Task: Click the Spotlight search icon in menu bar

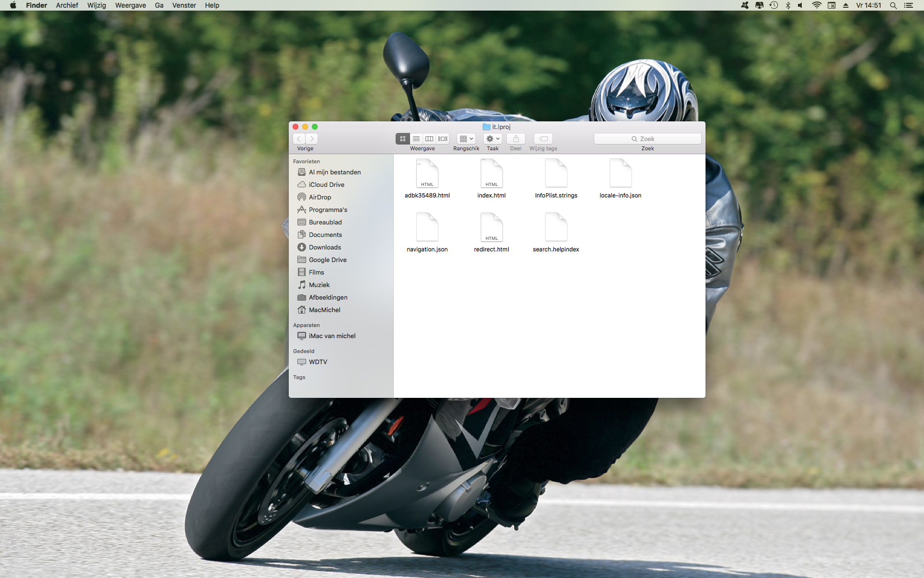Action: click(893, 5)
